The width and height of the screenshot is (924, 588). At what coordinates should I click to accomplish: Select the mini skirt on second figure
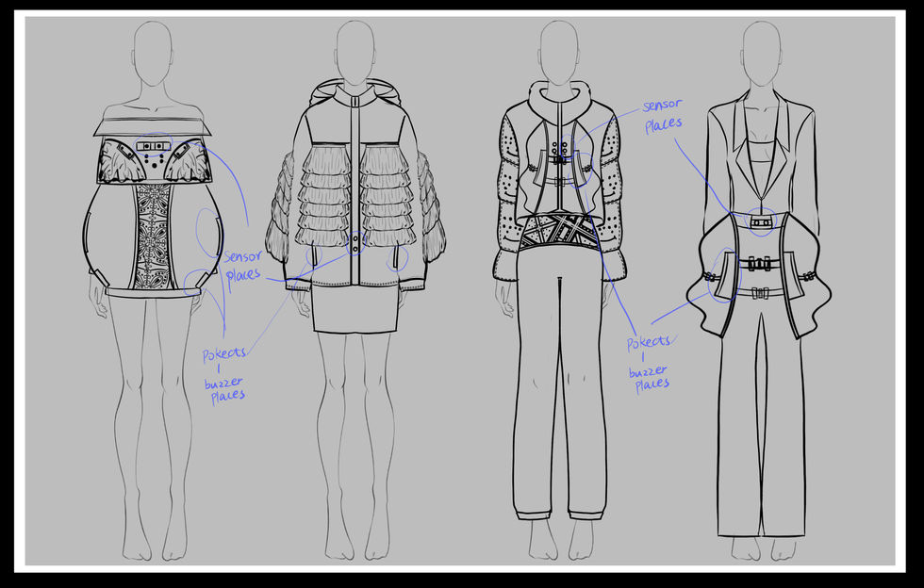click(x=355, y=309)
